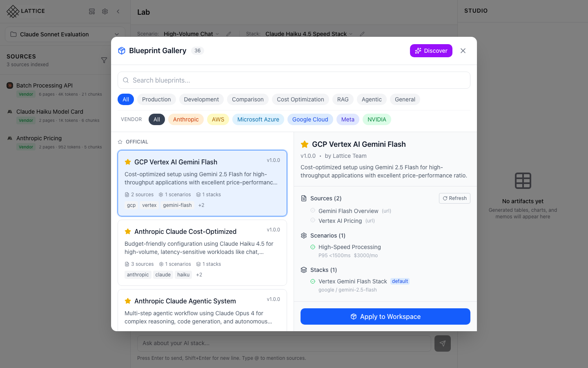Viewport: 588px width, 368px height.
Task: Filter by the Google Cloud vendor chip
Action: 310,119
